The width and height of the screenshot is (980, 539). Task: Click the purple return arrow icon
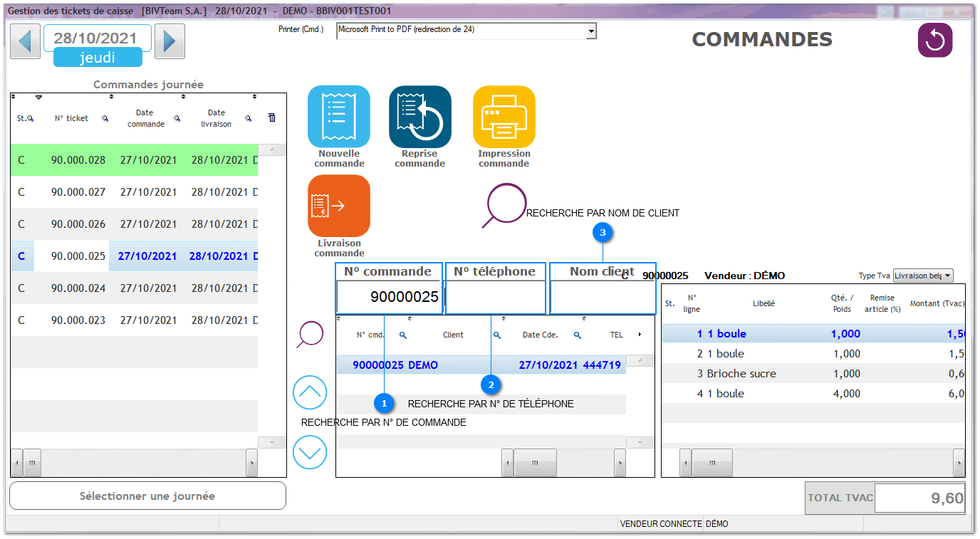tap(934, 41)
